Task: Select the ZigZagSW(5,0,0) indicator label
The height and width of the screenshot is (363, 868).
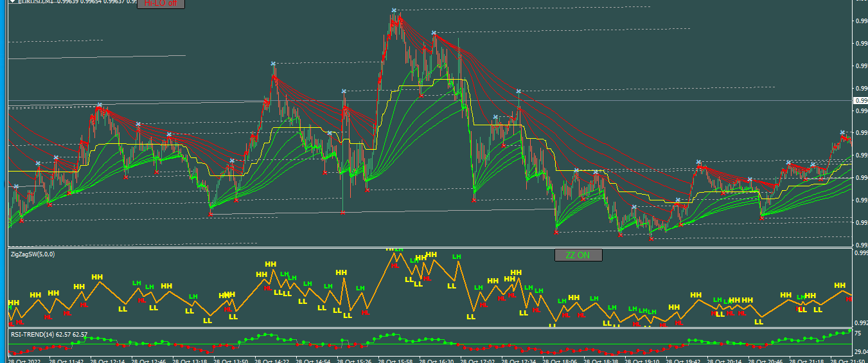Action: pos(33,254)
